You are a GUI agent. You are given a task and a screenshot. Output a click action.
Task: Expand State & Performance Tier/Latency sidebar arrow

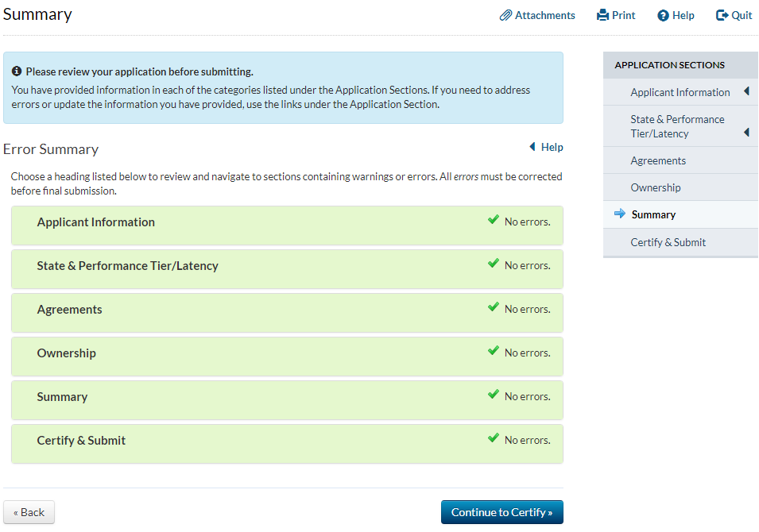pos(746,132)
